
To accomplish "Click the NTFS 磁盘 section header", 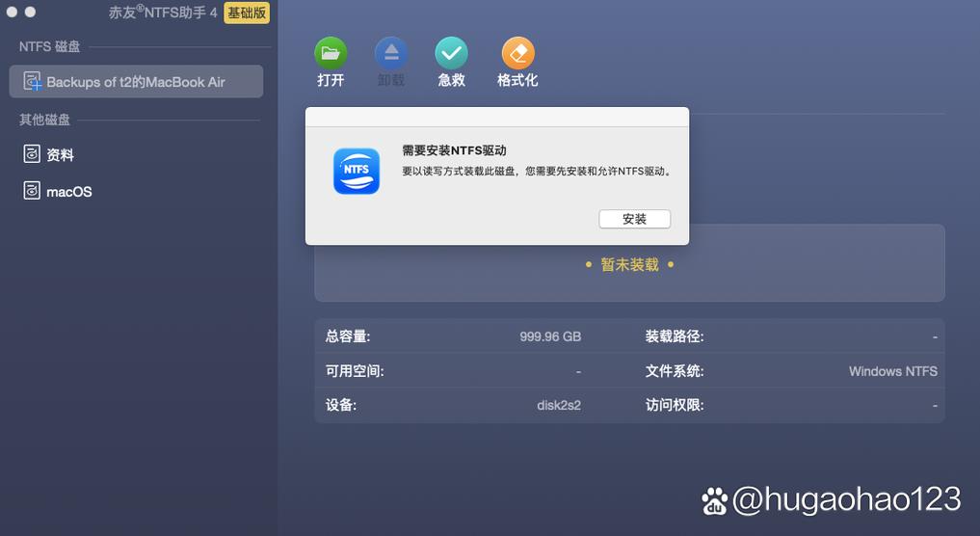I will click(x=49, y=46).
